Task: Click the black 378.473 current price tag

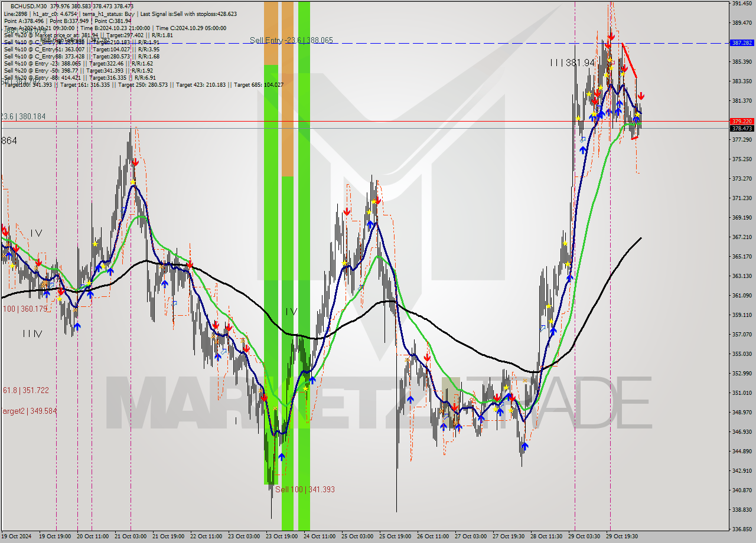Action: (742, 128)
